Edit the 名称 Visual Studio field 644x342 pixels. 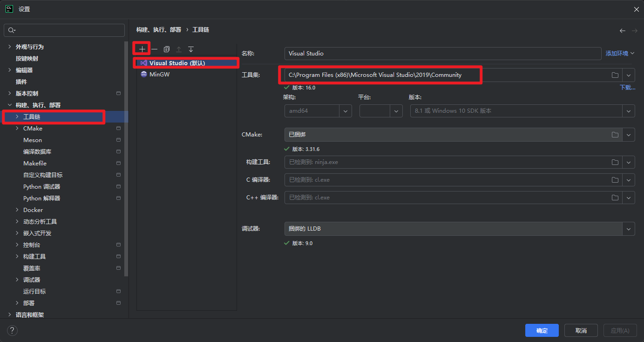coord(443,54)
